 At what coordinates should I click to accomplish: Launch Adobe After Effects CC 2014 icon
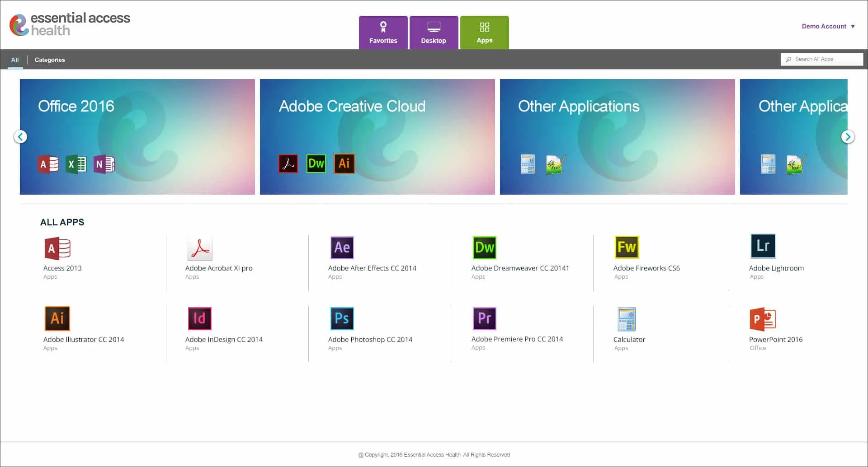[x=342, y=248]
